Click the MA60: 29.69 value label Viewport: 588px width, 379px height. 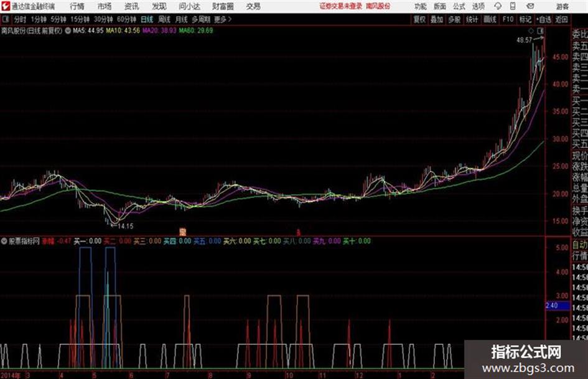196,30
